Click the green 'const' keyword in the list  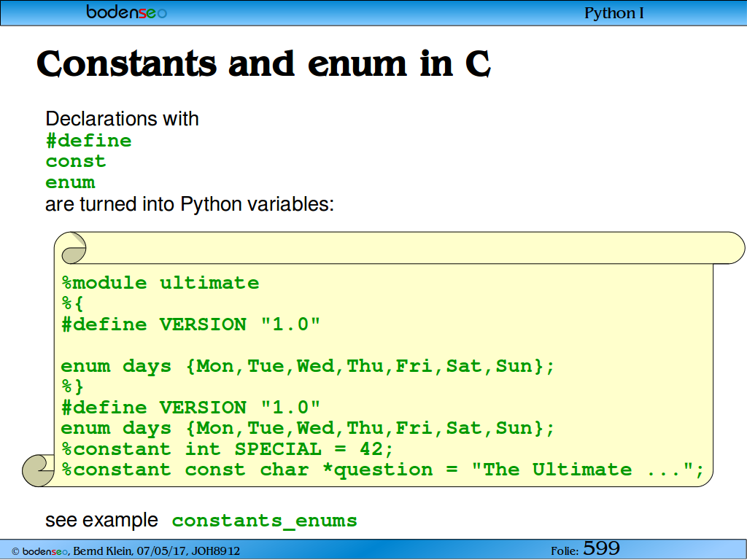[76, 161]
